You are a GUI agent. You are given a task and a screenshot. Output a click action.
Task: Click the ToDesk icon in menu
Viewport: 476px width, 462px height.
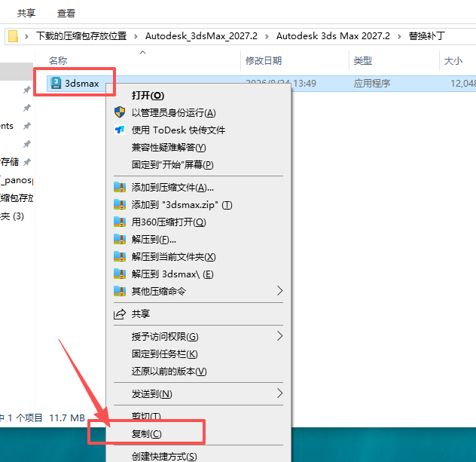tap(120, 130)
